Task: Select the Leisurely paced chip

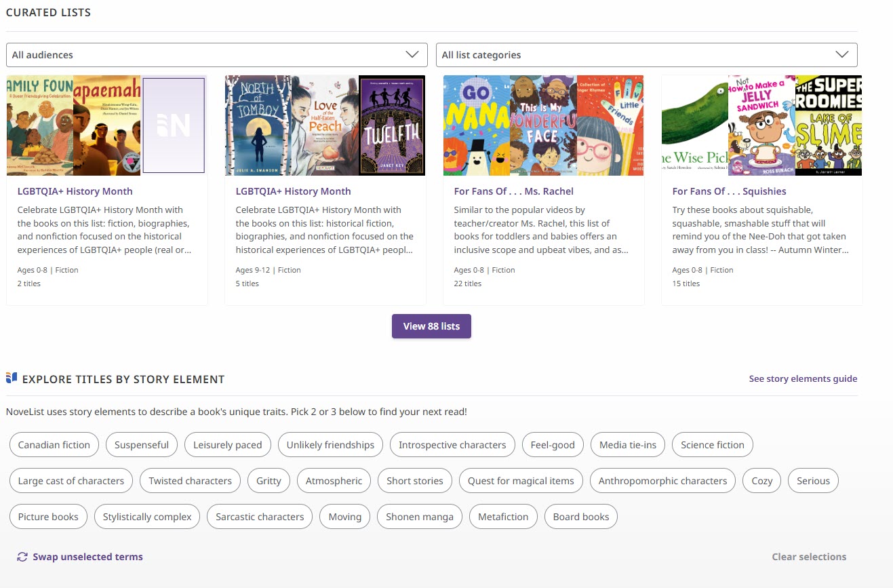Action: click(228, 445)
